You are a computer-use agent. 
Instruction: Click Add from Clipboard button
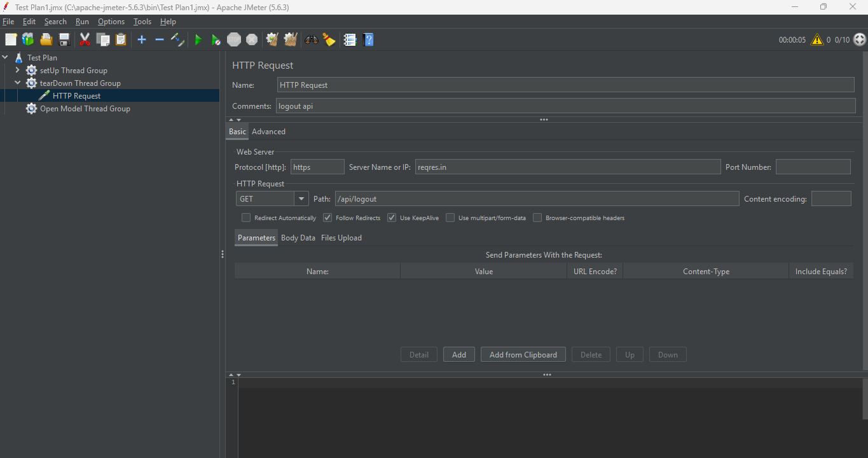[x=523, y=355]
